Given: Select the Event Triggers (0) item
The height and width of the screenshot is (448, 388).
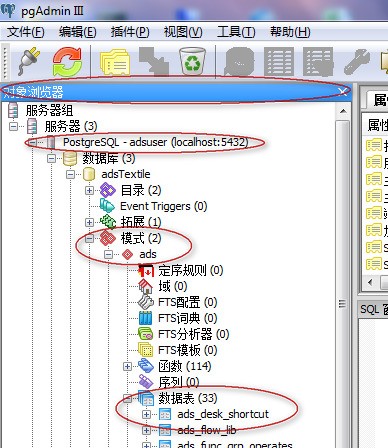Looking at the screenshot, I should pyautogui.click(x=164, y=206).
